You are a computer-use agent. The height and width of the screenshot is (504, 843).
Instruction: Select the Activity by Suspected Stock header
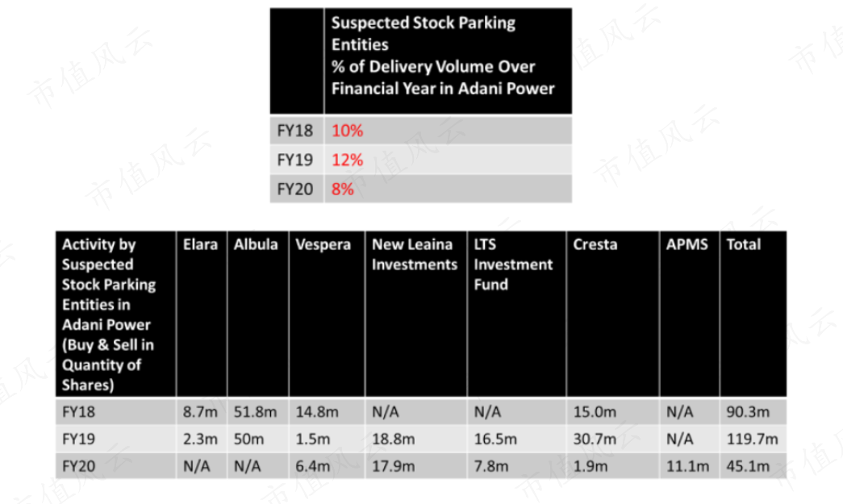(115, 314)
